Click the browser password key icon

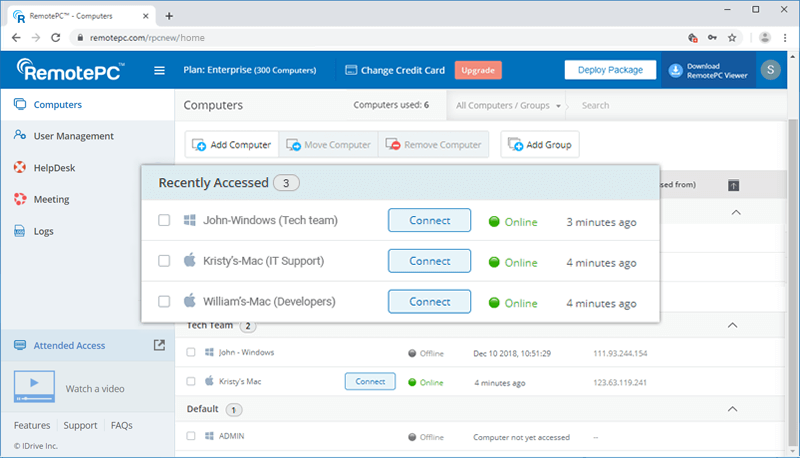point(712,38)
